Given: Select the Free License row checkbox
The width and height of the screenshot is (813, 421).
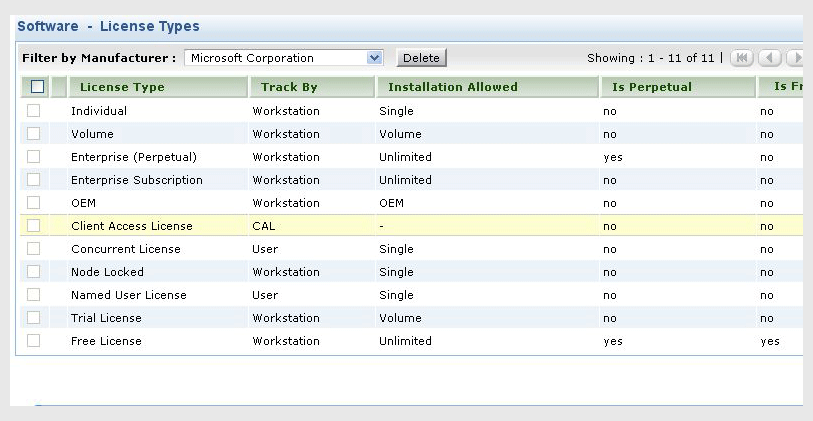Looking at the screenshot, I should pyautogui.click(x=33, y=341).
